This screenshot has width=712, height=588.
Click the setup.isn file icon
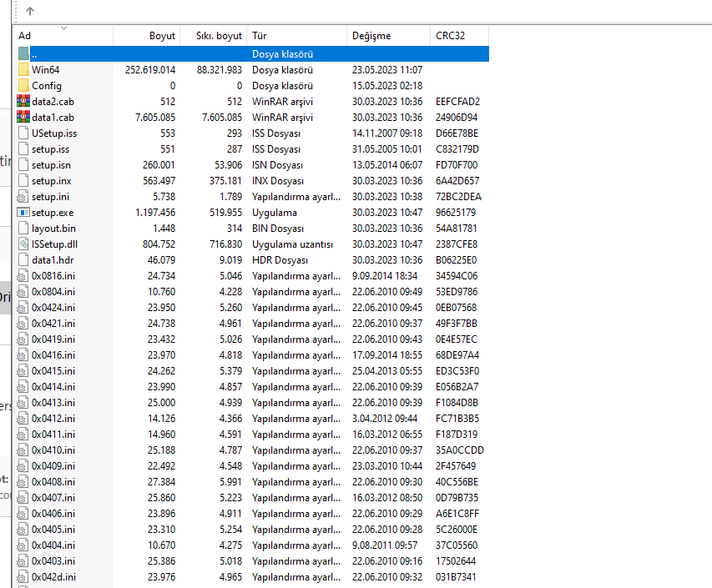coord(23,164)
